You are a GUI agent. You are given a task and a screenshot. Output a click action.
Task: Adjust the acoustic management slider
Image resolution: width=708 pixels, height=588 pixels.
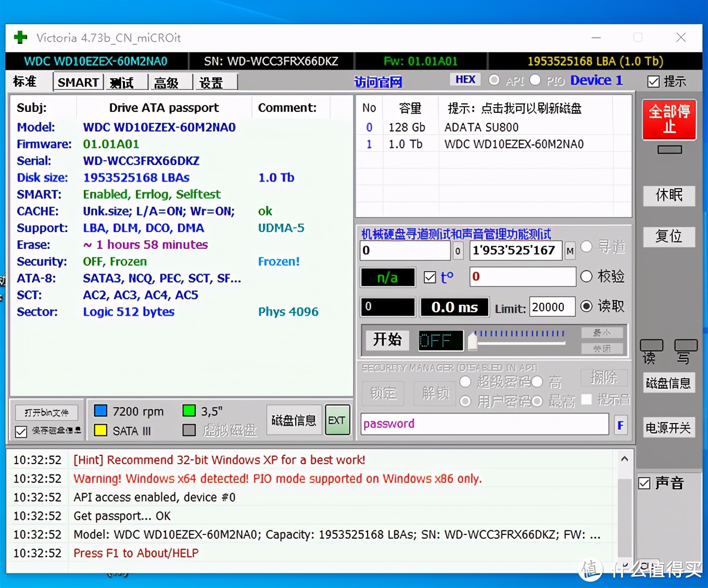pyautogui.click(x=473, y=342)
